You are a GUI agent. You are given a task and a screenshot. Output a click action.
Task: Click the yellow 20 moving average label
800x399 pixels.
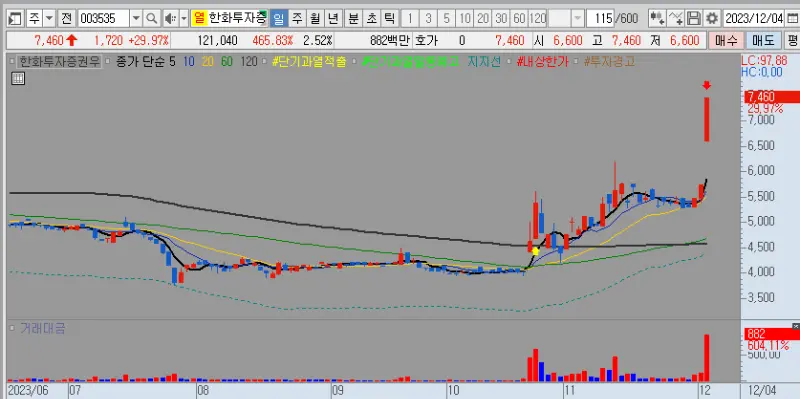(208, 62)
